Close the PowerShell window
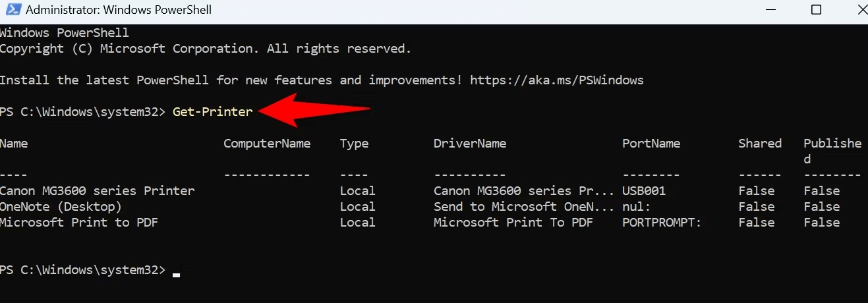The width and height of the screenshot is (868, 303). pyautogui.click(x=858, y=10)
